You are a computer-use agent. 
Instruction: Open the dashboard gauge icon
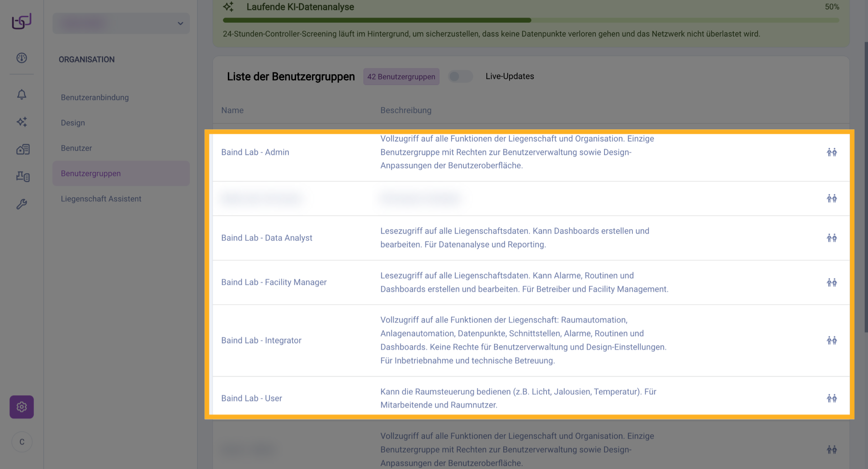coord(22,58)
